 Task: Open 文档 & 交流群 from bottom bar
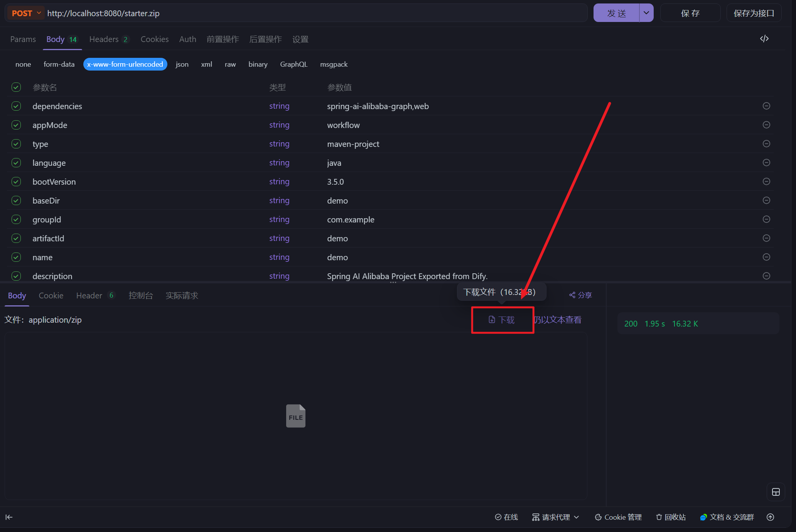click(x=727, y=517)
